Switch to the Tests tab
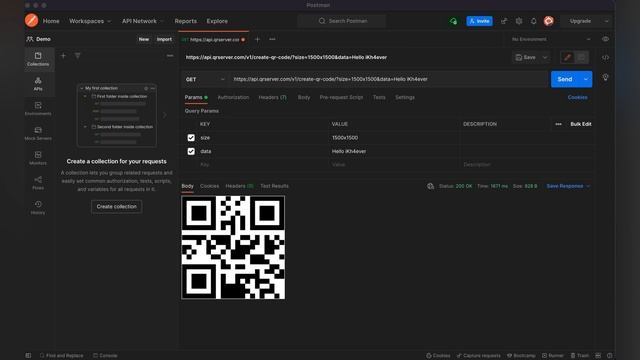This screenshot has height=360, width=640. coord(379,97)
